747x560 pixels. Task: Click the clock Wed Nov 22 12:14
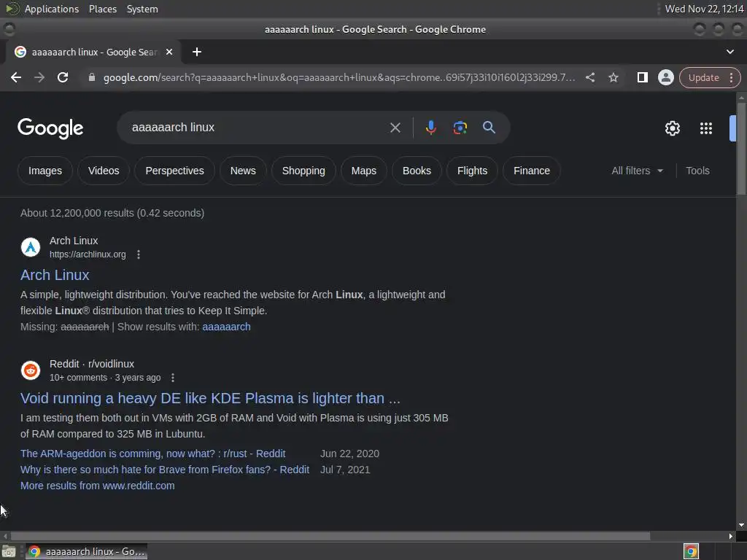point(704,9)
